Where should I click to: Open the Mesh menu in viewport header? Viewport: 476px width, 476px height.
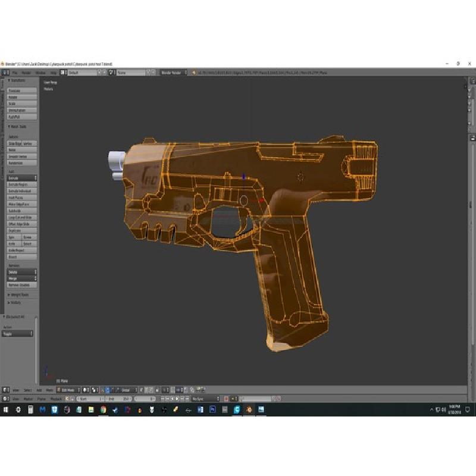49,390
